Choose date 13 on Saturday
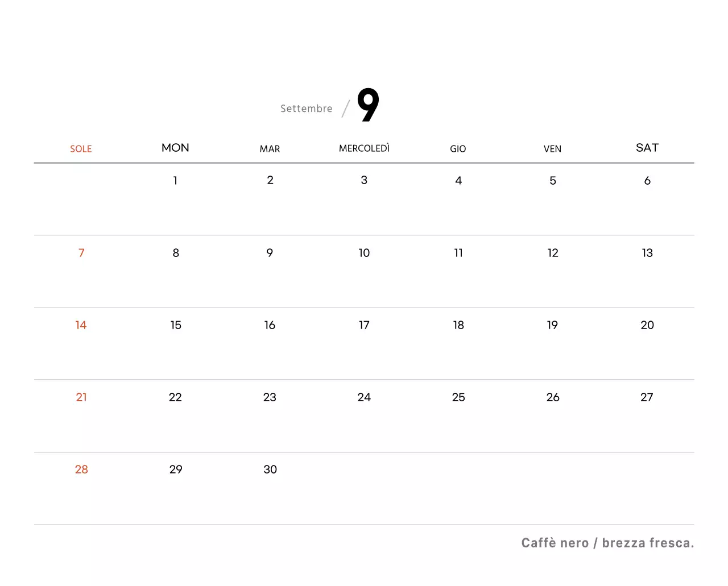This screenshot has height=586, width=728. (647, 253)
